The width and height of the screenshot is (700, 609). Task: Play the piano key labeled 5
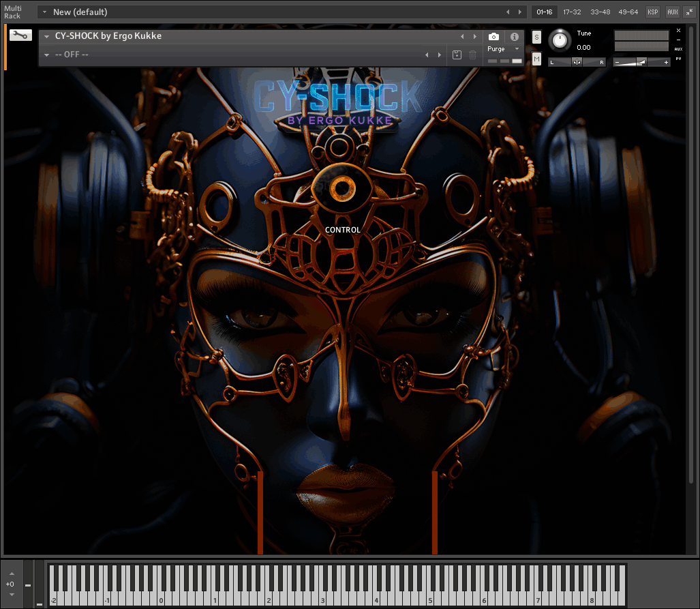(x=430, y=599)
